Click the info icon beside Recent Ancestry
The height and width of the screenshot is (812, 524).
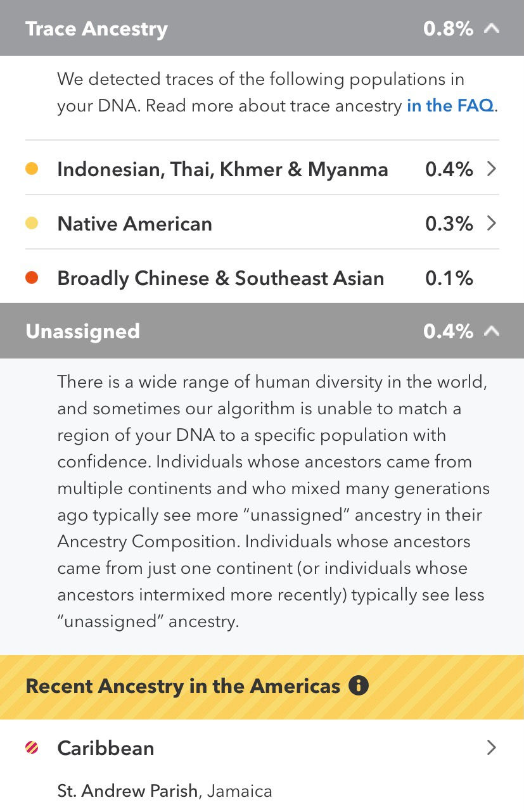359,686
